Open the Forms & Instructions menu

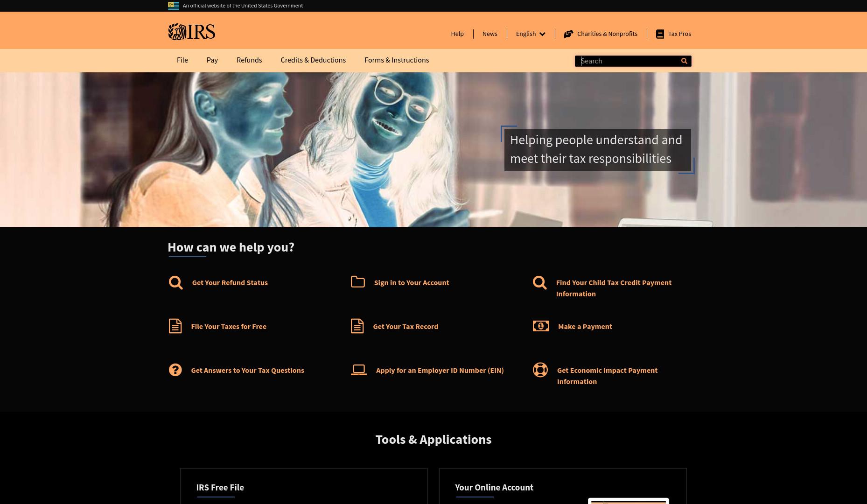click(397, 60)
